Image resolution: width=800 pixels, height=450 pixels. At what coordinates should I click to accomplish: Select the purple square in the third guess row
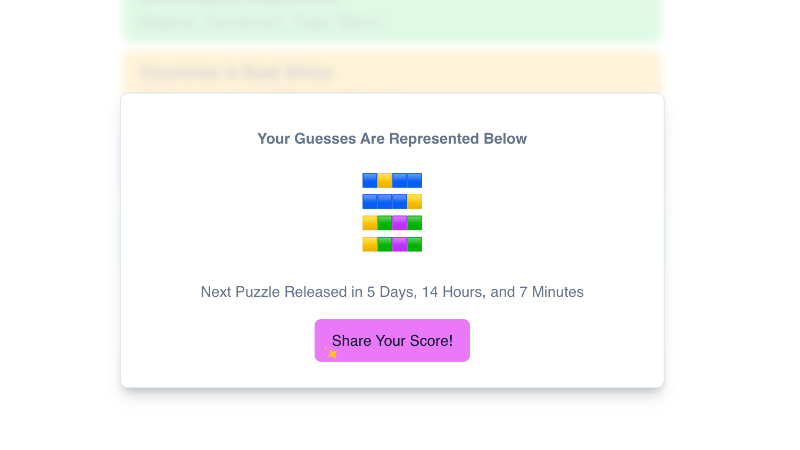point(400,223)
